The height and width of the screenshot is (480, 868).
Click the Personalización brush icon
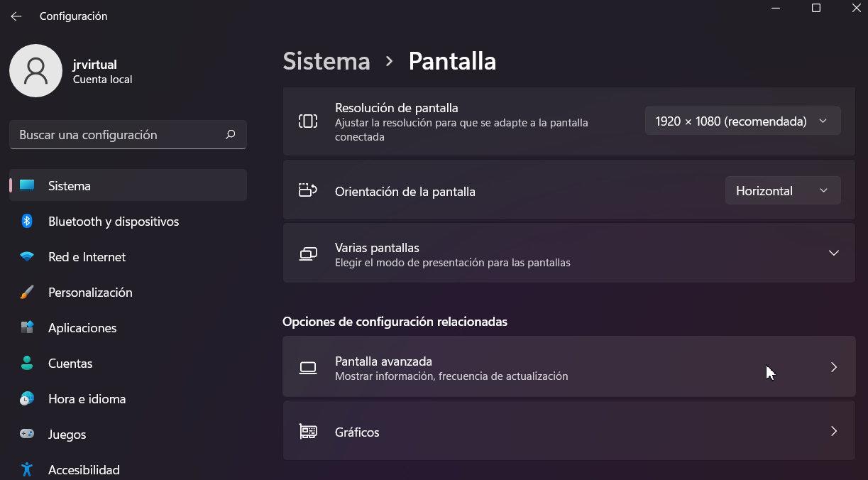click(26, 292)
